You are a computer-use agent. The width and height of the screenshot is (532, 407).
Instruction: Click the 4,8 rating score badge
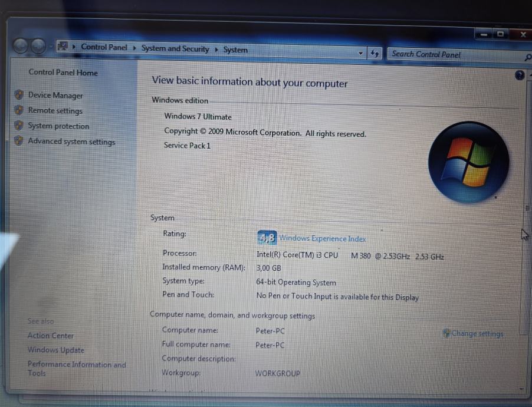(x=267, y=238)
